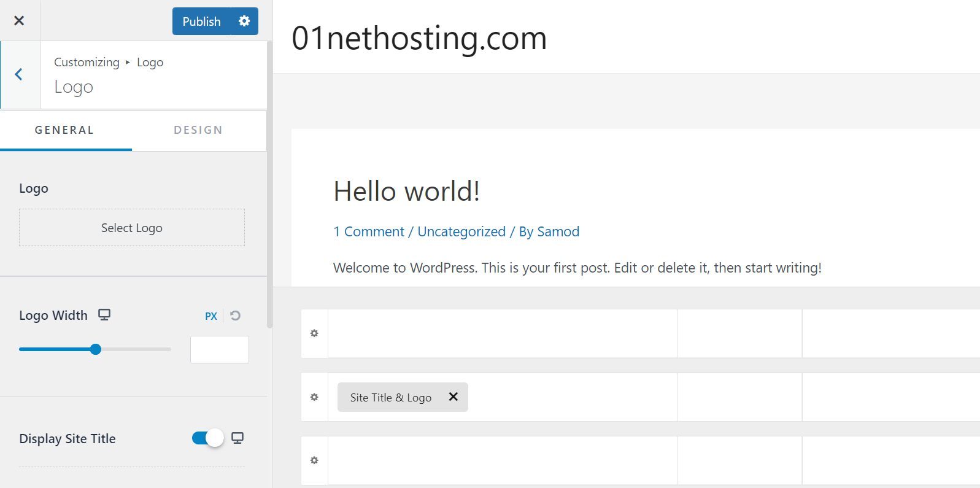Close the Customizer with the X icon
The width and height of the screenshot is (980, 488).
pyautogui.click(x=19, y=21)
